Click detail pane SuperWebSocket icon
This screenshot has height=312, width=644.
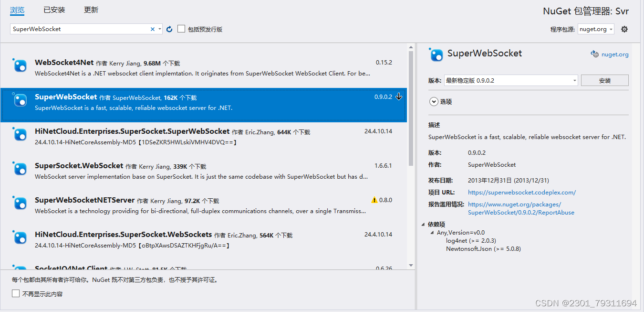[x=436, y=54]
